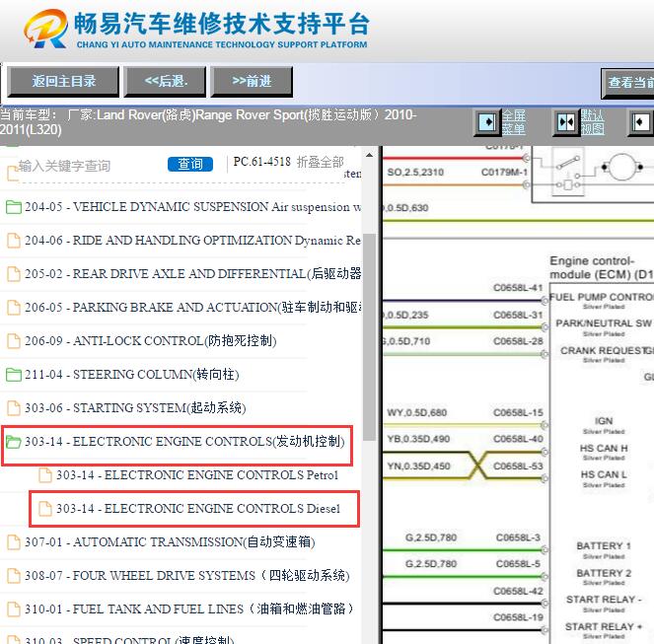Click the blue 查询 search button
This screenshot has width=654, height=644.
(190, 164)
